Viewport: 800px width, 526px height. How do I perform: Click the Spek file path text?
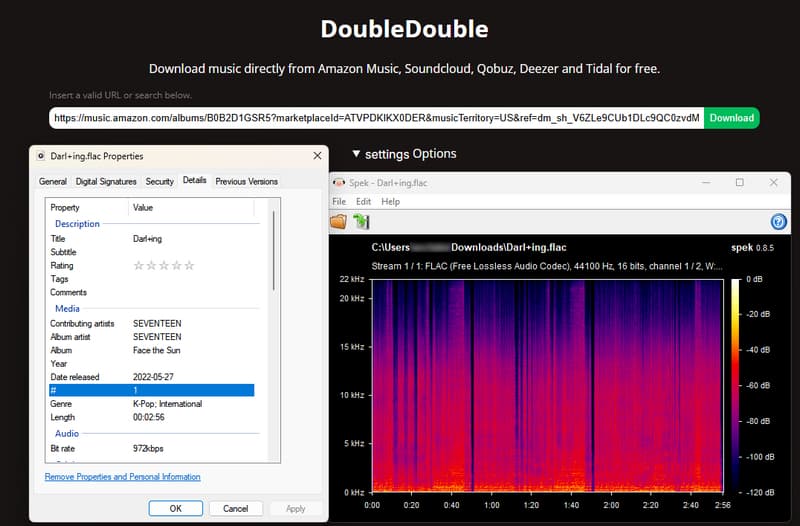[x=469, y=247]
